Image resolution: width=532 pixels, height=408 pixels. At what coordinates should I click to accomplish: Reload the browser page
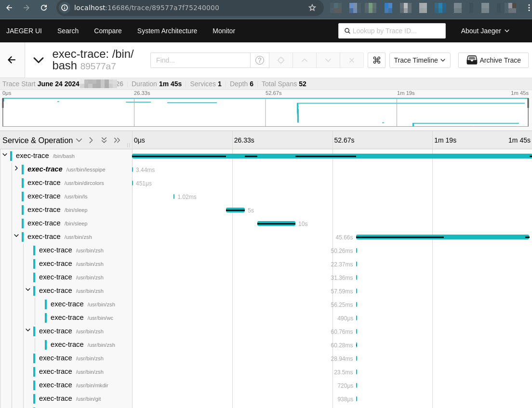coord(44,8)
